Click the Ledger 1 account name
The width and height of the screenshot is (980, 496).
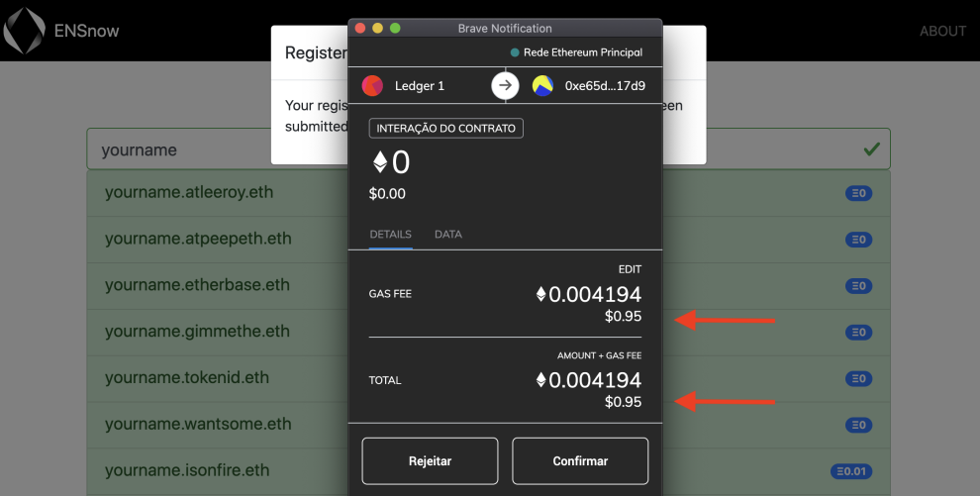[x=420, y=86]
